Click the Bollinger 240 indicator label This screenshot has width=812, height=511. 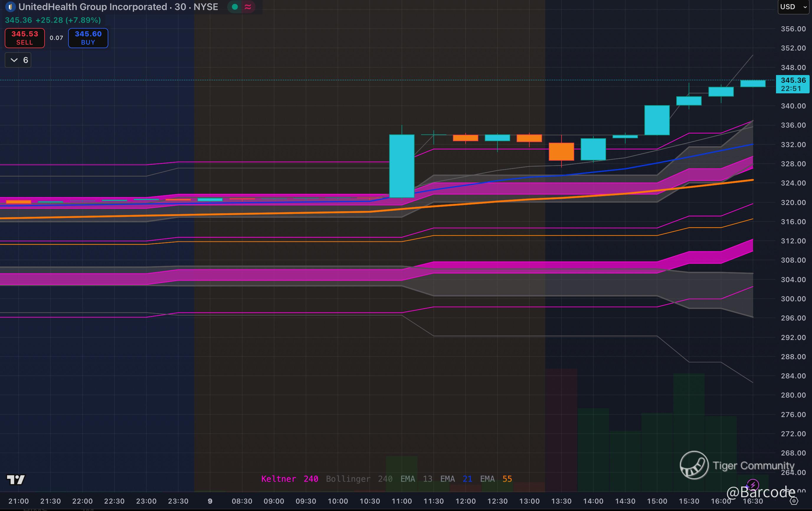coord(359,479)
